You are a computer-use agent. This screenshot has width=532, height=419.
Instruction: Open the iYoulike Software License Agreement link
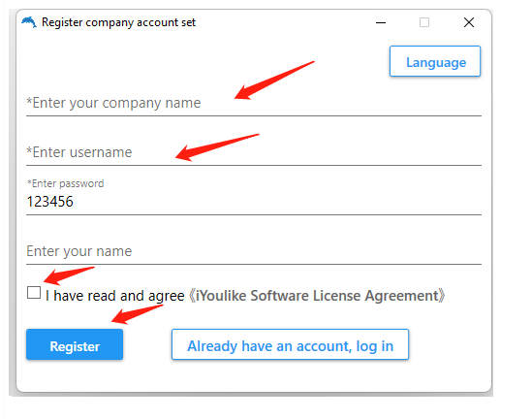317,296
